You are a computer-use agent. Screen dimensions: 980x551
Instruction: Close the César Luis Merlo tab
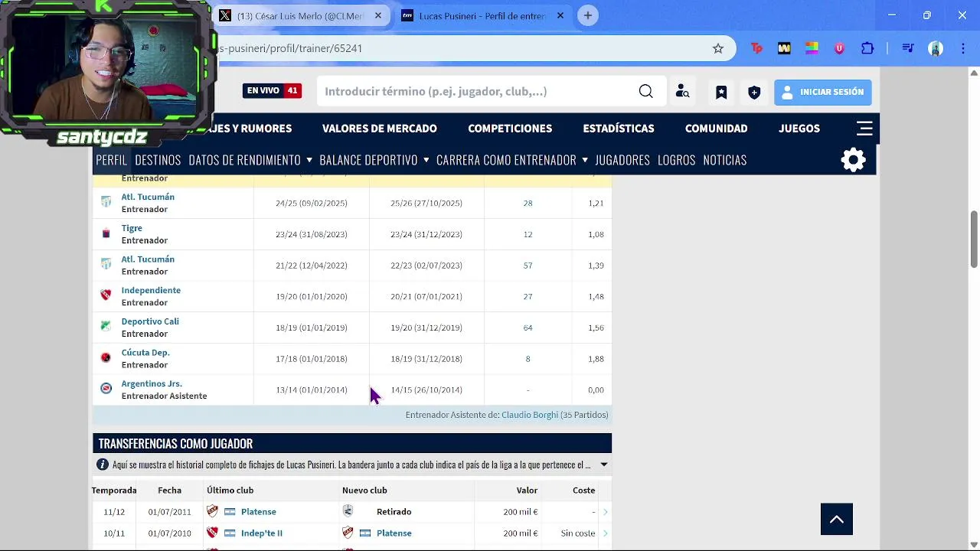click(x=378, y=15)
